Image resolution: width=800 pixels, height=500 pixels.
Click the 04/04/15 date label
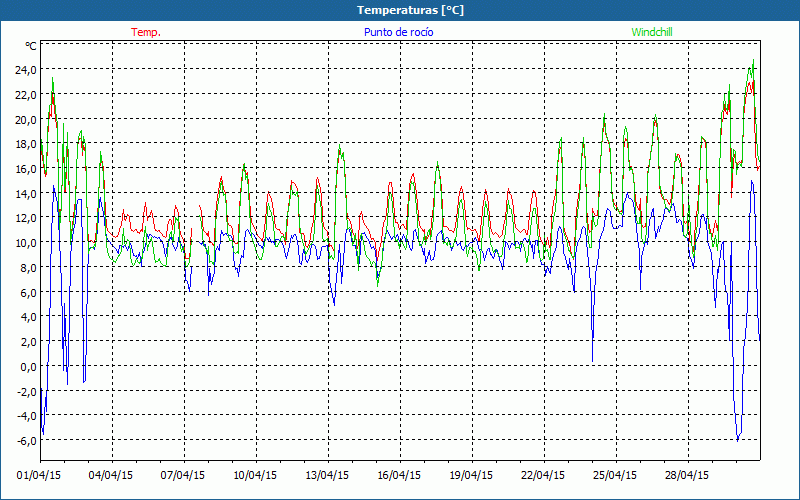(111, 476)
